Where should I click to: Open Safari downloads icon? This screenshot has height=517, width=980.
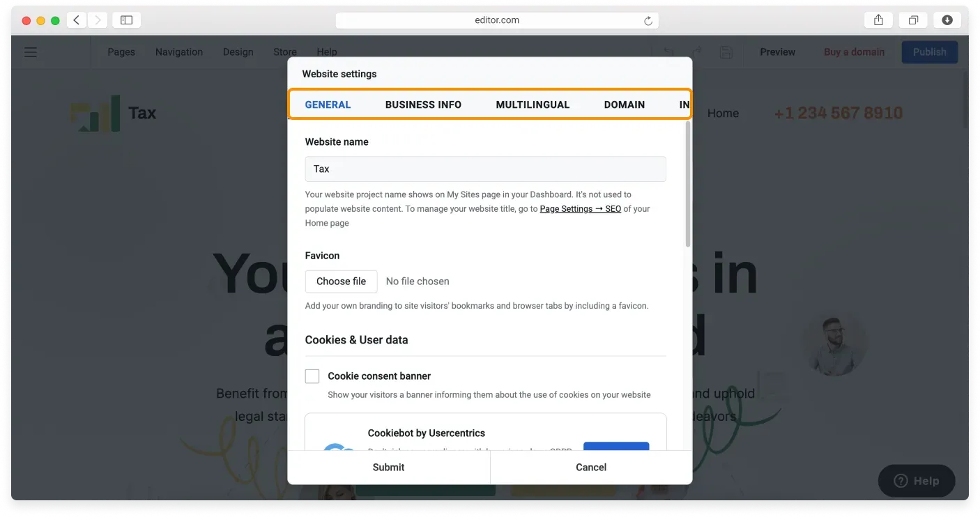[947, 20]
